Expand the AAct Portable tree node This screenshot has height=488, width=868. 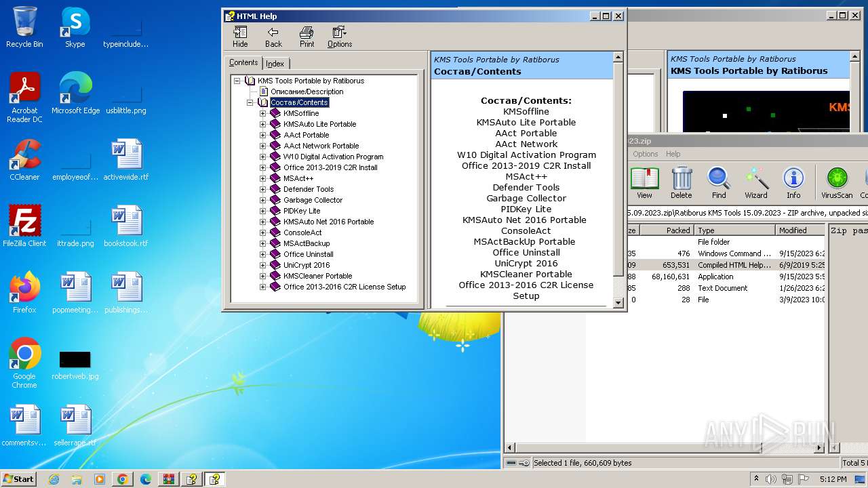(262, 135)
